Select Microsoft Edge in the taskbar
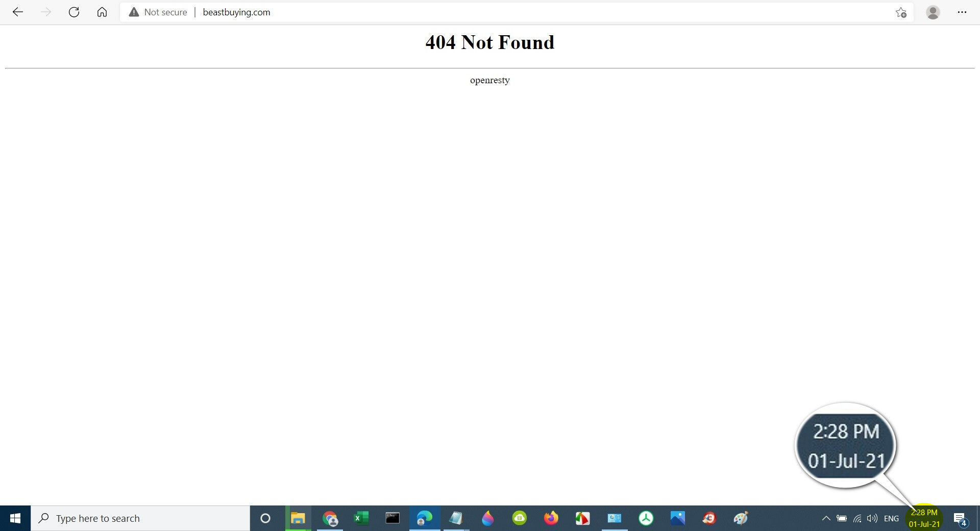The height and width of the screenshot is (531, 980). tap(424, 518)
